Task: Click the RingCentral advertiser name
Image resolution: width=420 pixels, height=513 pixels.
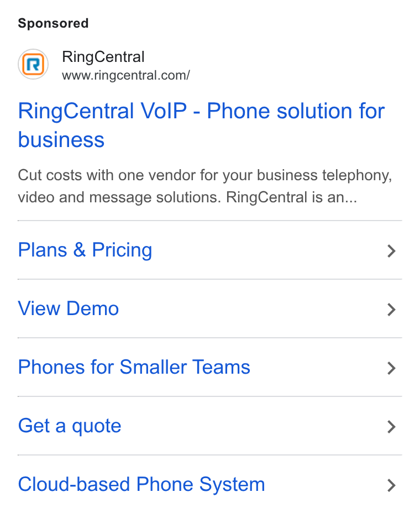Action: (x=103, y=57)
